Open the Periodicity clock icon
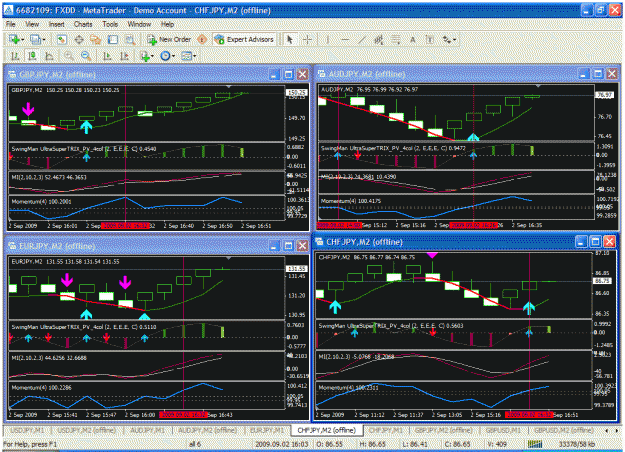Image resolution: width=625 pixels, height=452 pixels. pos(165,56)
